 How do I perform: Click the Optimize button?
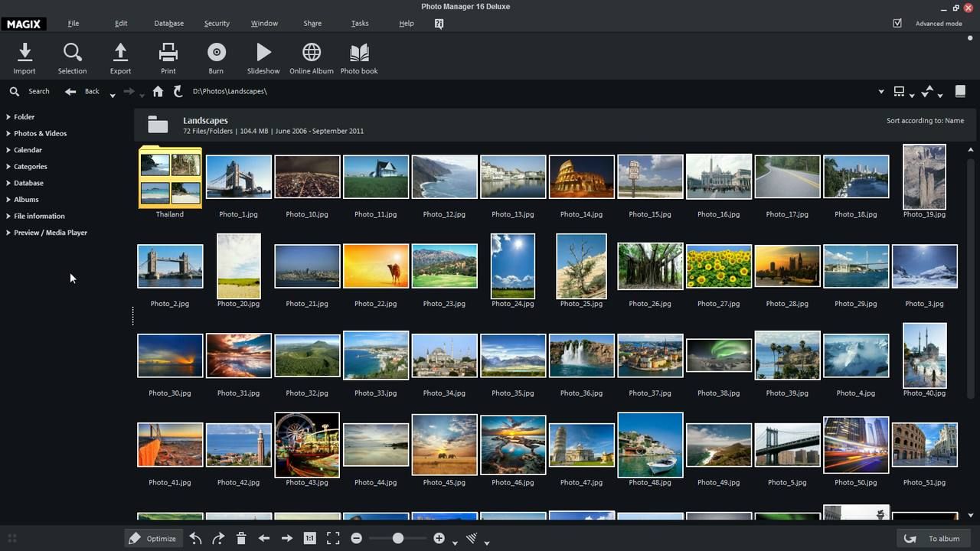[153, 538]
